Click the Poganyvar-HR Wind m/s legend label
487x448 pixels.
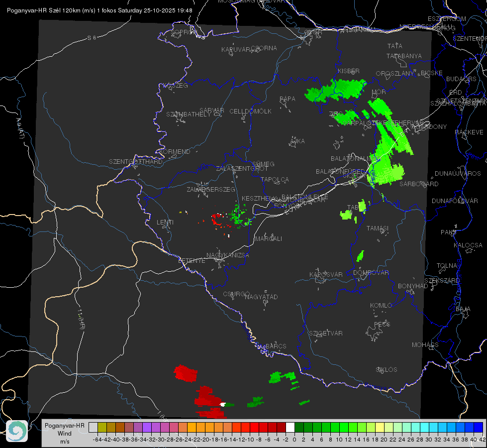coord(65,434)
